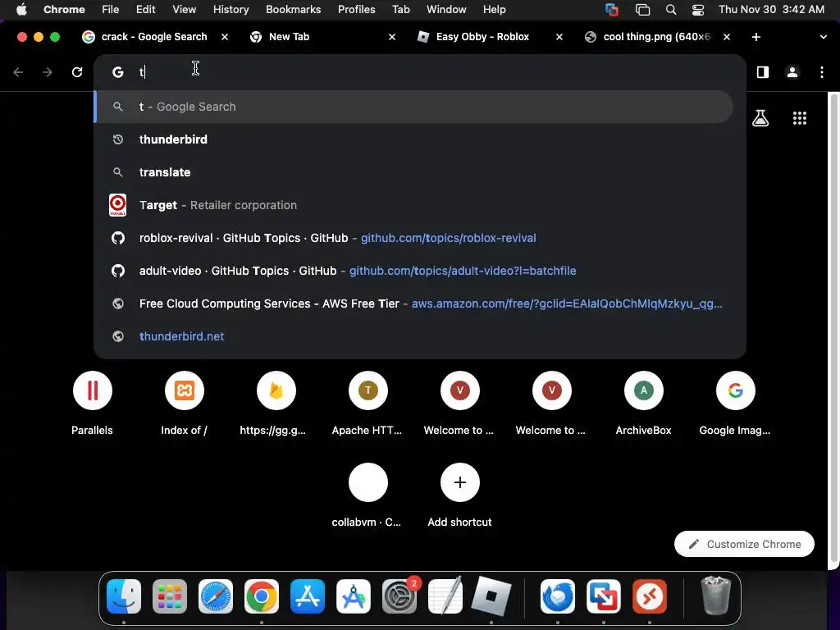Expand the tab search chevron
The height and width of the screenshot is (630, 840).
click(x=824, y=37)
